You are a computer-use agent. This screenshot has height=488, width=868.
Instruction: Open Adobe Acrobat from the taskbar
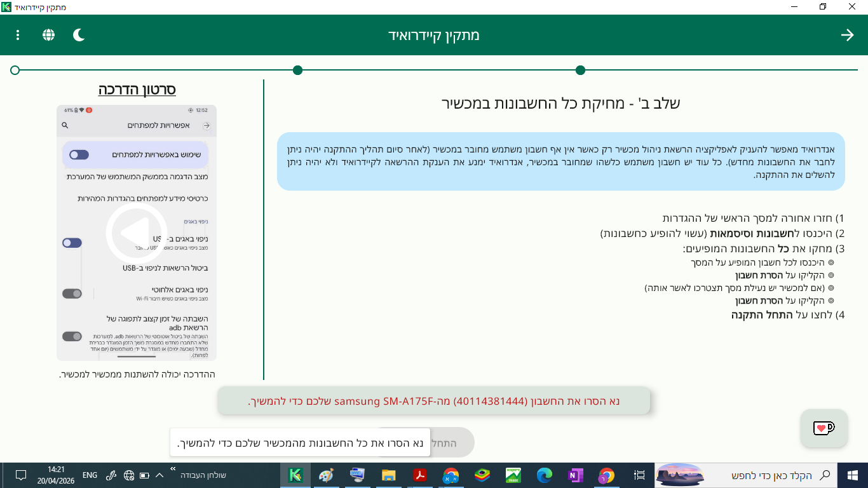pos(419,475)
